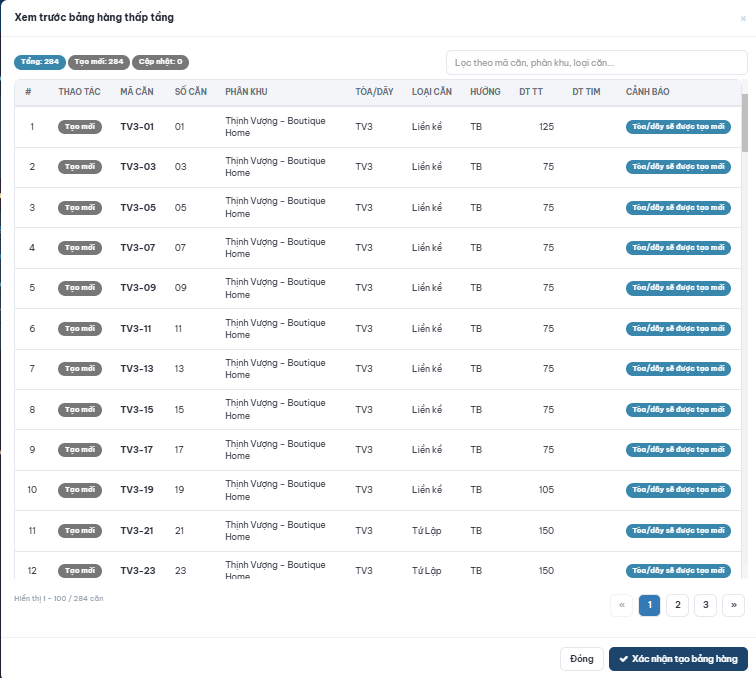Click the warning badge in row TV3-23
756x678 pixels.
click(x=678, y=571)
